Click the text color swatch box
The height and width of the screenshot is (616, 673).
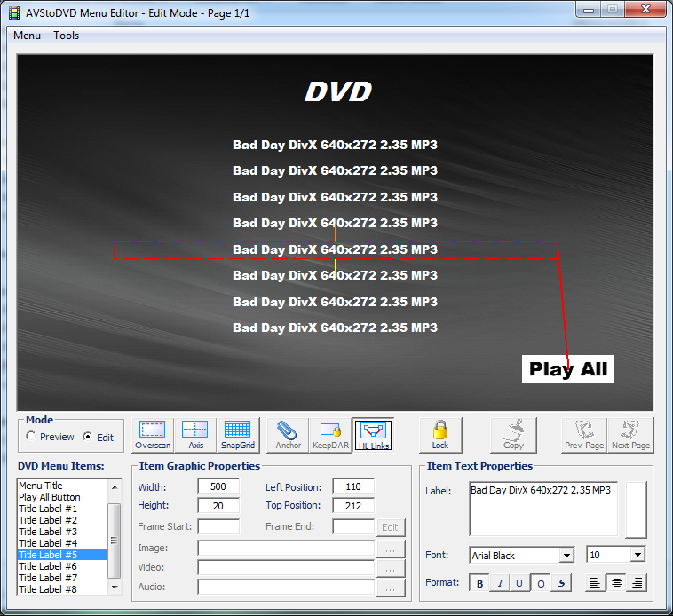coord(636,509)
